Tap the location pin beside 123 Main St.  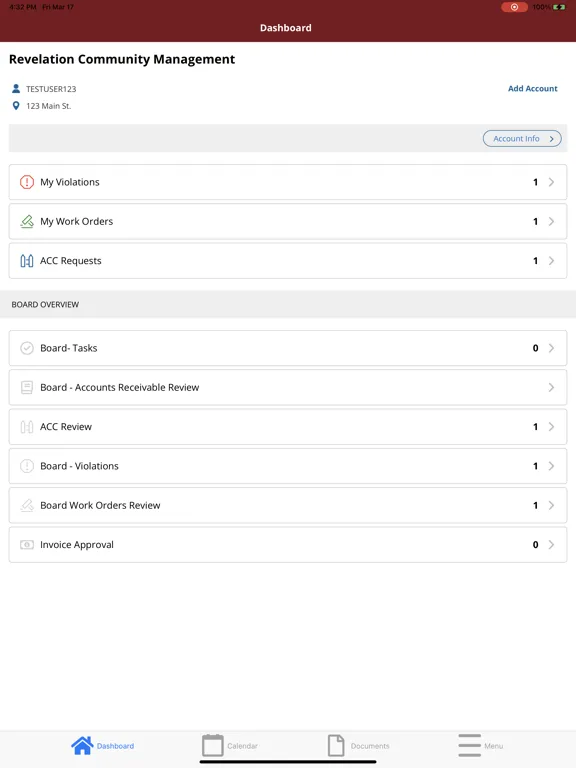coord(16,106)
